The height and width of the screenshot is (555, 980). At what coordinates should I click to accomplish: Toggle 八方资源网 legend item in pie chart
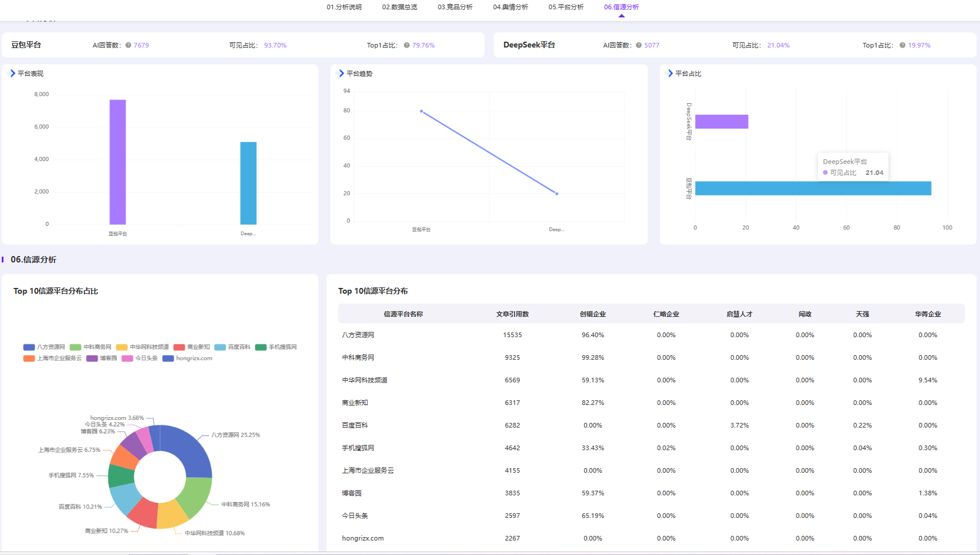(x=45, y=347)
